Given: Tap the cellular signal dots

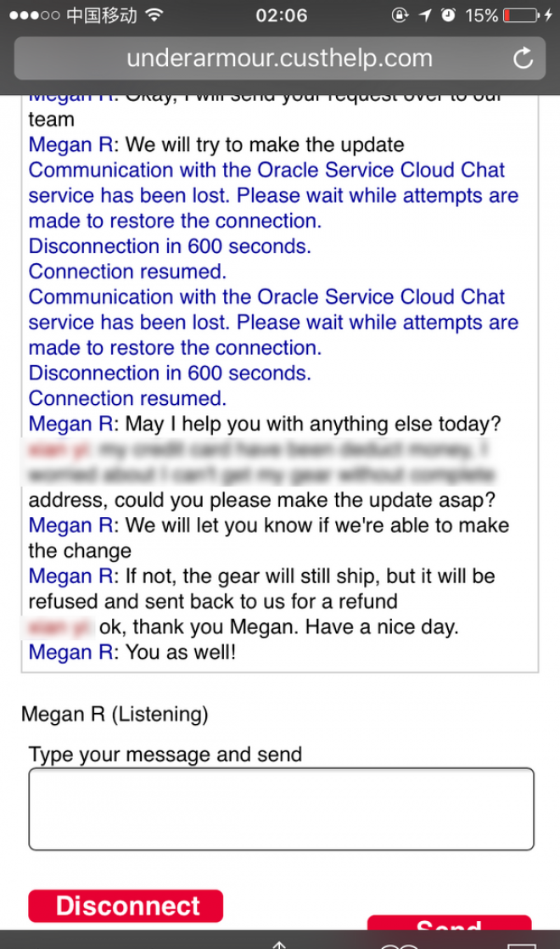Looking at the screenshot, I should tap(35, 15).
